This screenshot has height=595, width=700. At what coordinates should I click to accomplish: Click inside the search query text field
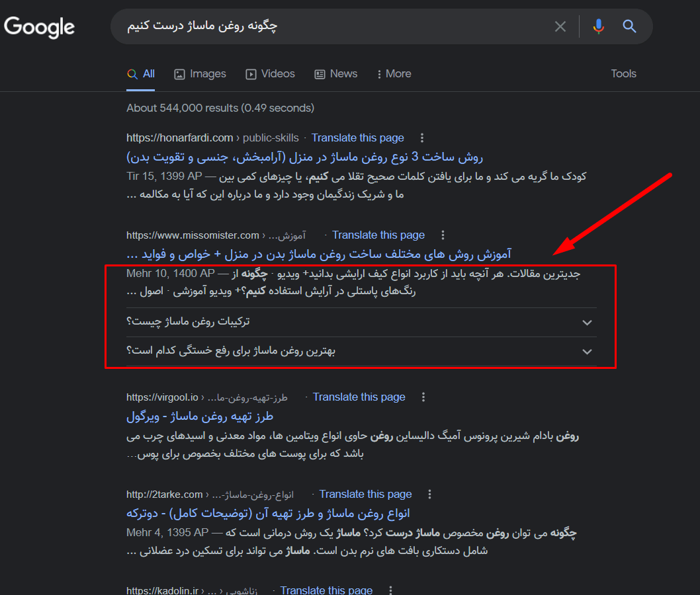pos(331,26)
